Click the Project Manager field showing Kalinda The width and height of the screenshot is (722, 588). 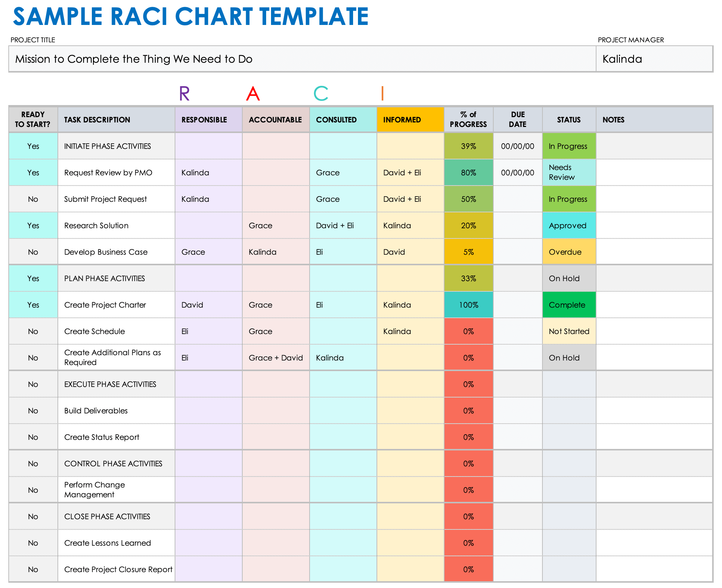click(654, 59)
